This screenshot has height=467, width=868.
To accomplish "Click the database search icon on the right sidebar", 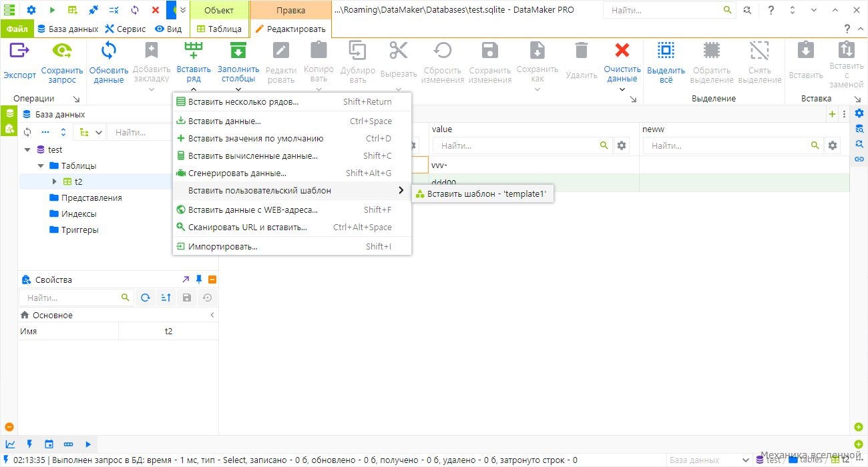I will [x=859, y=129].
